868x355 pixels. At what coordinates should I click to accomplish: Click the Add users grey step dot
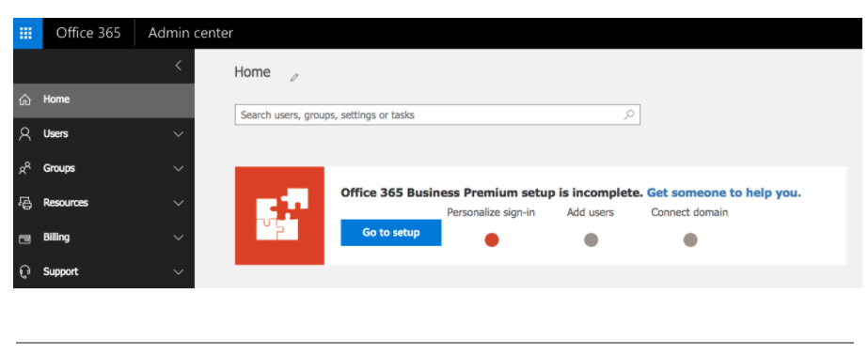(x=592, y=240)
